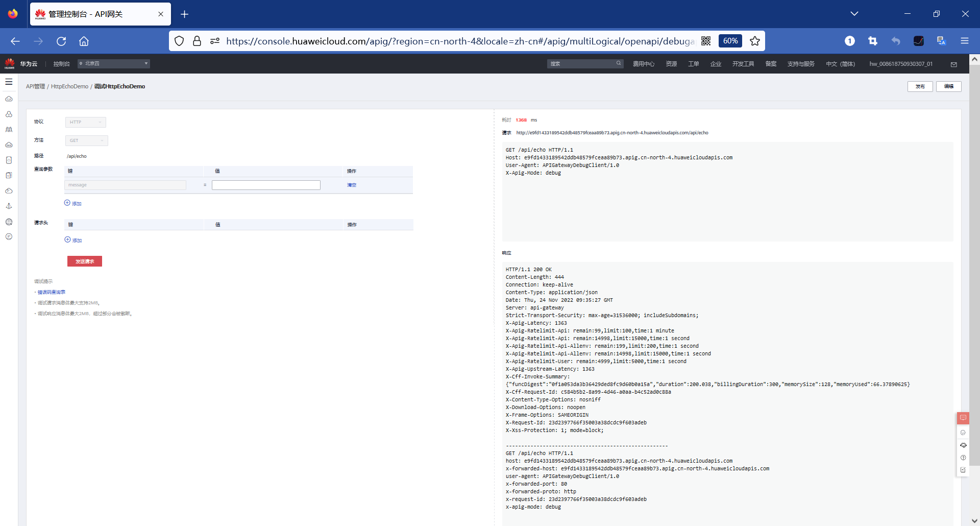Click the plus icon to add request header
This screenshot has height=526, width=980.
point(67,240)
